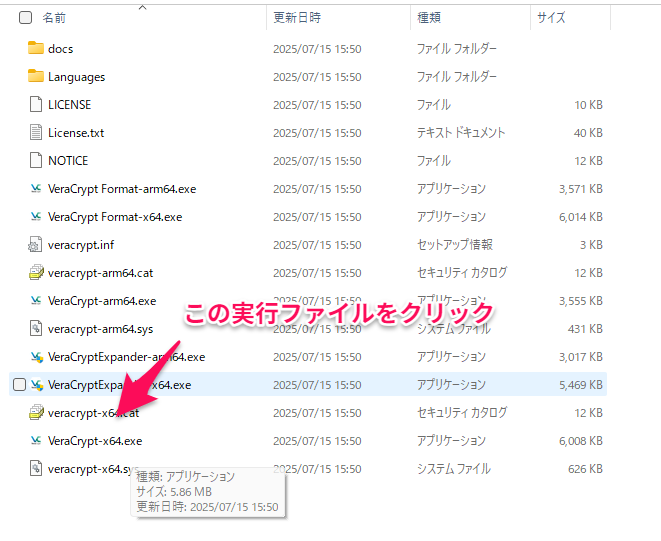Click VeraCryptExpander-arm64.exe icon
The height and width of the screenshot is (541, 661).
[x=37, y=357]
